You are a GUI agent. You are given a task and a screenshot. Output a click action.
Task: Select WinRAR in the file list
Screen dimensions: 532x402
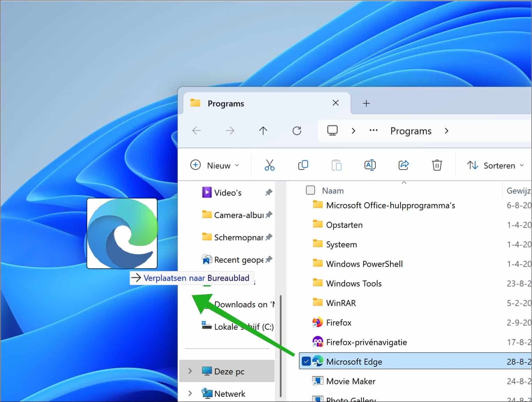pos(341,302)
